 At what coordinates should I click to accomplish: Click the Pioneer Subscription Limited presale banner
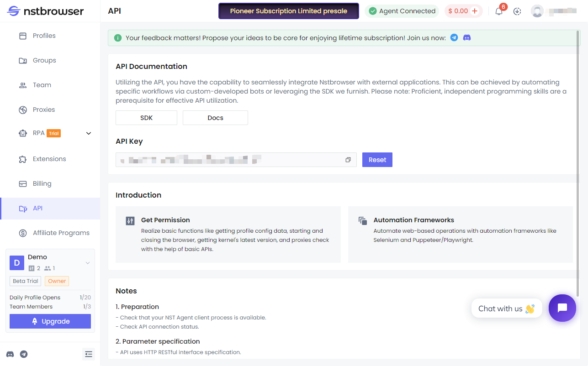(289, 11)
